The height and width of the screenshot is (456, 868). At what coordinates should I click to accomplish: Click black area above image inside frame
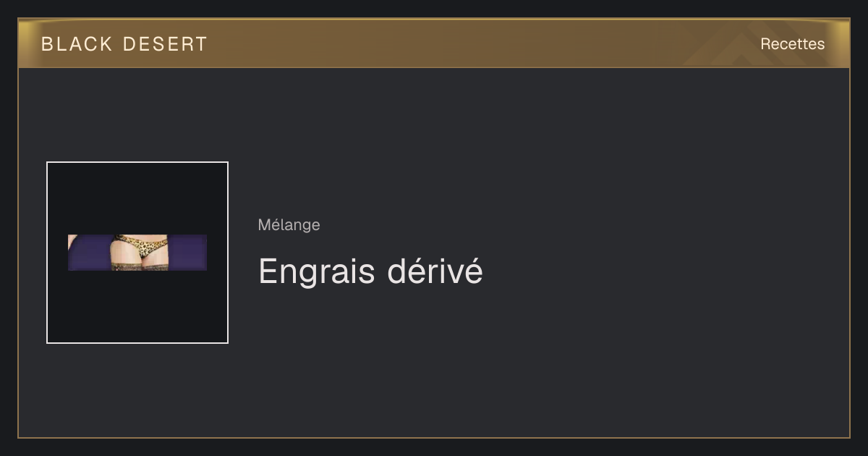(137, 198)
